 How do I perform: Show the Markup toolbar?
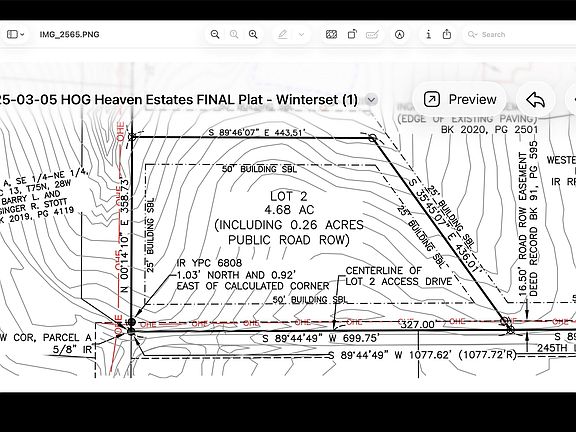pos(400,35)
